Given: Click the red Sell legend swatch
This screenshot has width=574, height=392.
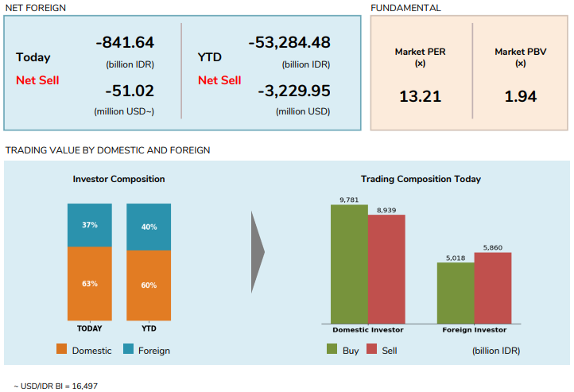Looking at the screenshot, I should coord(371,348).
